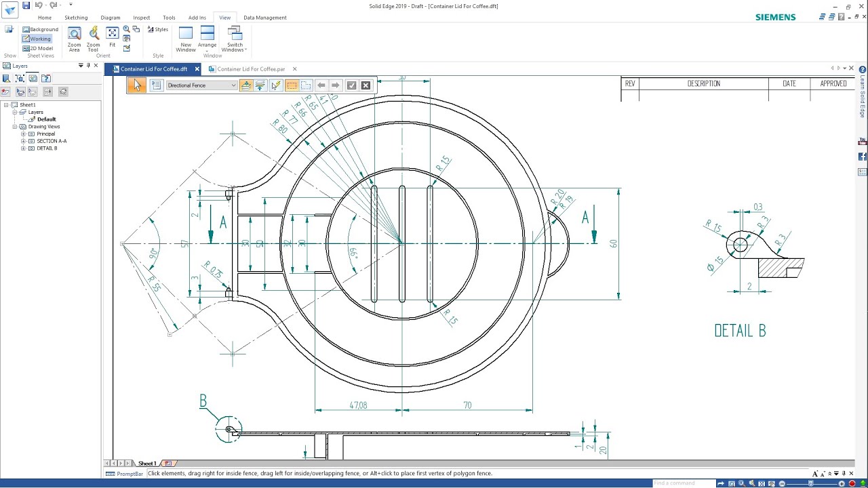
Task: Expand the DETAIL B tree node
Action: point(23,148)
